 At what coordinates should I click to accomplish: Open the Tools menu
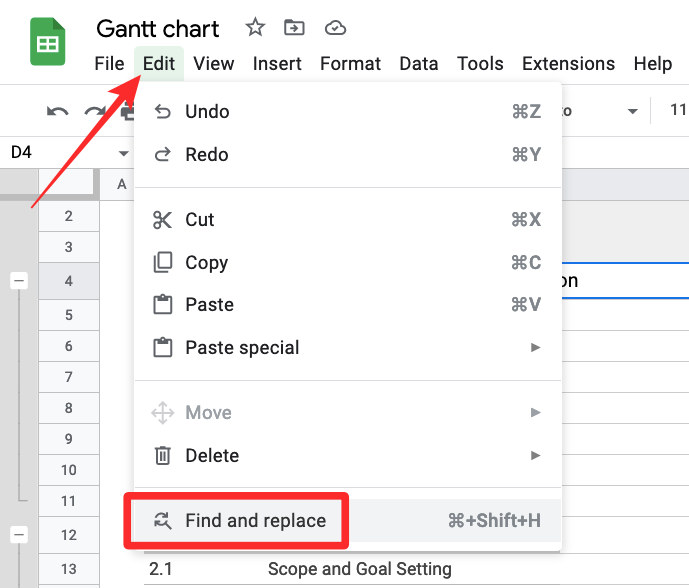480,63
